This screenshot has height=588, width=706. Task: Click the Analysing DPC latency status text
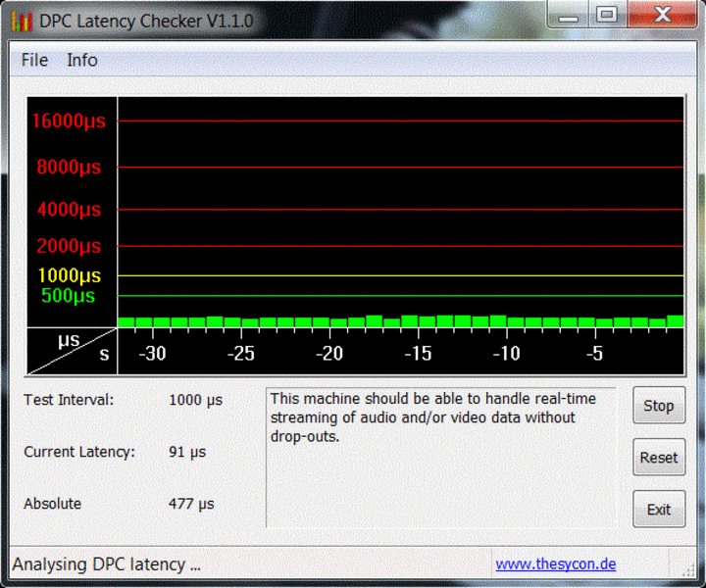pyautogui.click(x=106, y=564)
